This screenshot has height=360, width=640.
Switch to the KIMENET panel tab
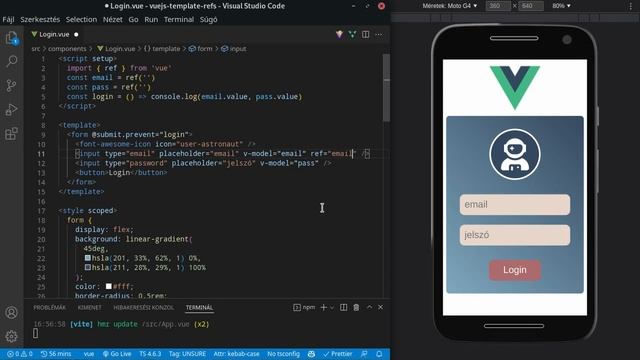click(x=89, y=307)
